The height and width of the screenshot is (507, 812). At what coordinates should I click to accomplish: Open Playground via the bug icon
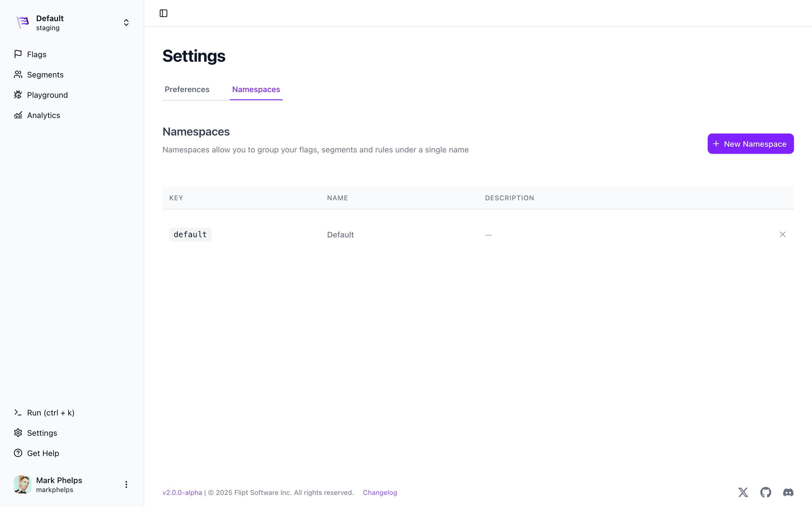click(18, 95)
